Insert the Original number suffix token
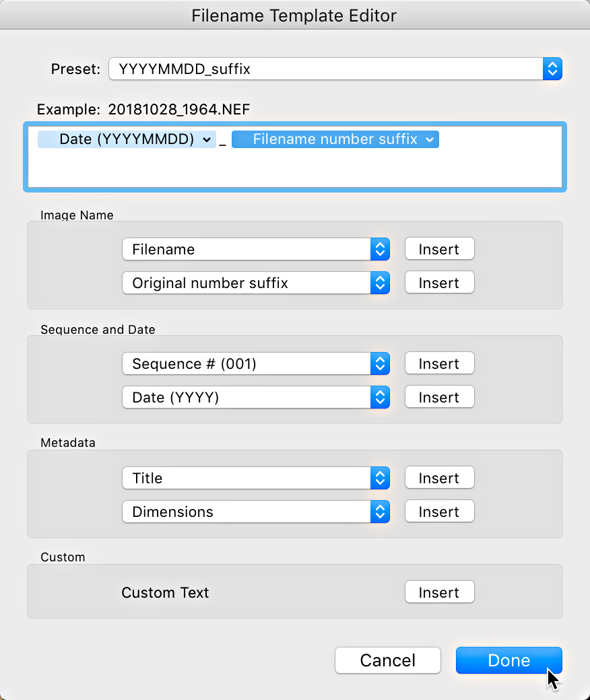This screenshot has height=700, width=590. click(439, 283)
